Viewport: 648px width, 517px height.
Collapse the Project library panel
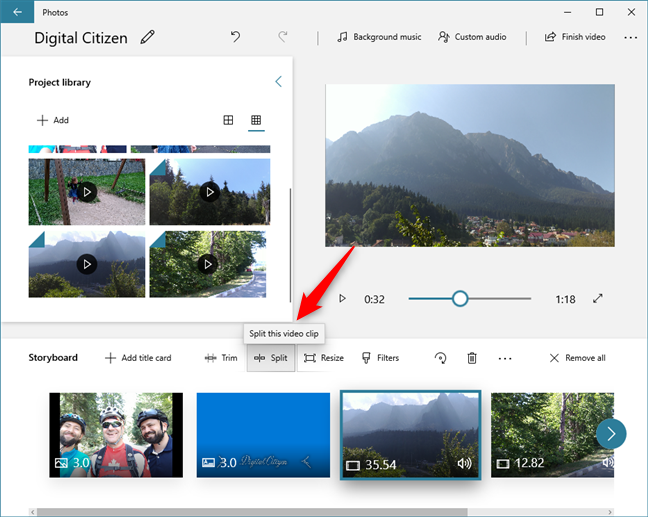tap(279, 81)
